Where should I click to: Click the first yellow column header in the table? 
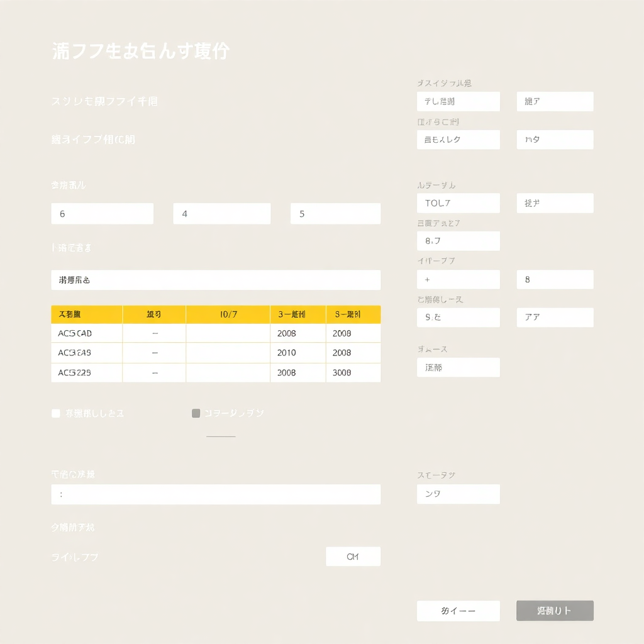(86, 314)
